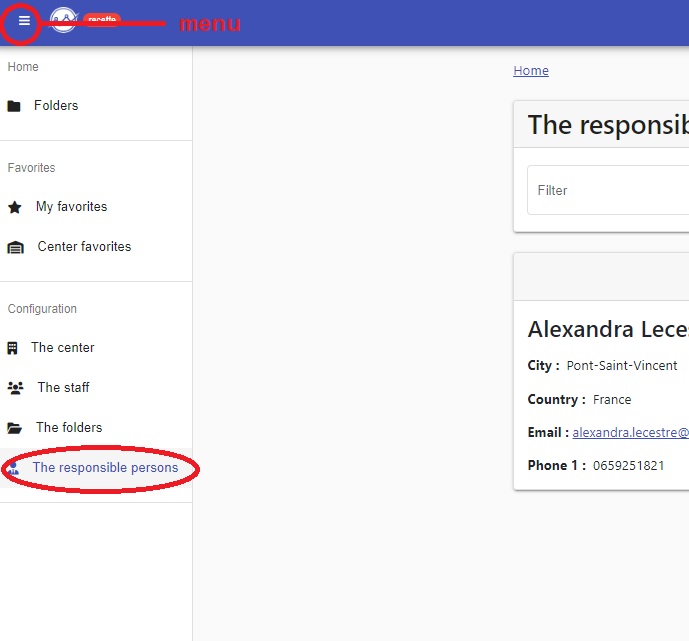Click the Alexandra name heading on card
Viewport: 689px width, 641px height.
tap(608, 329)
